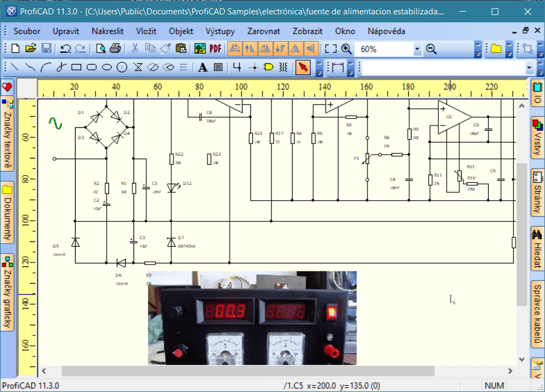The height and width of the screenshot is (392, 545).
Task: Open the Soubor menu
Action: 27,31
